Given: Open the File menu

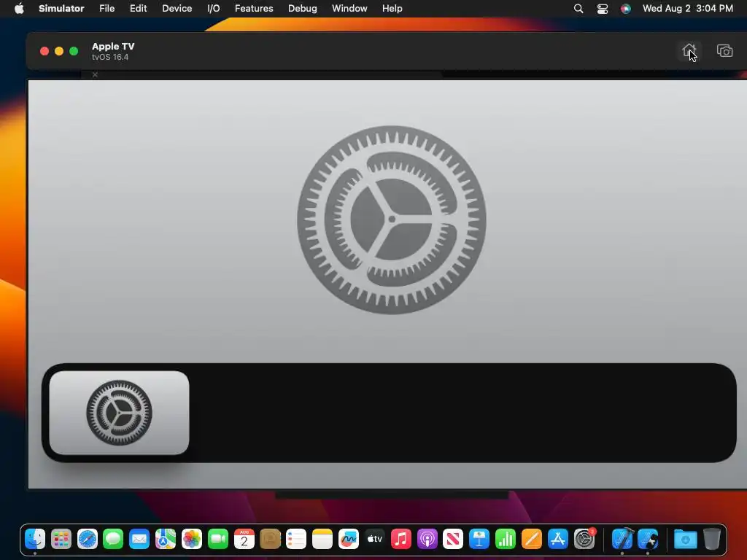Looking at the screenshot, I should click(107, 8).
